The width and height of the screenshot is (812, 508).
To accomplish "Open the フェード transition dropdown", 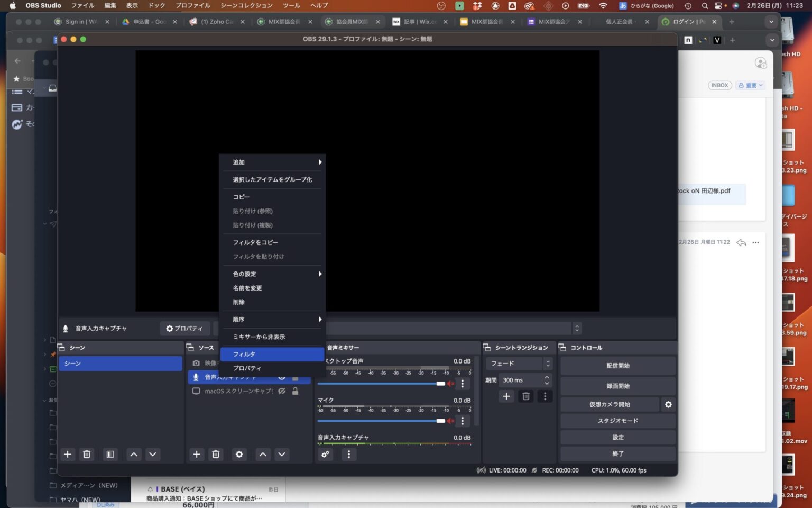I will click(519, 364).
